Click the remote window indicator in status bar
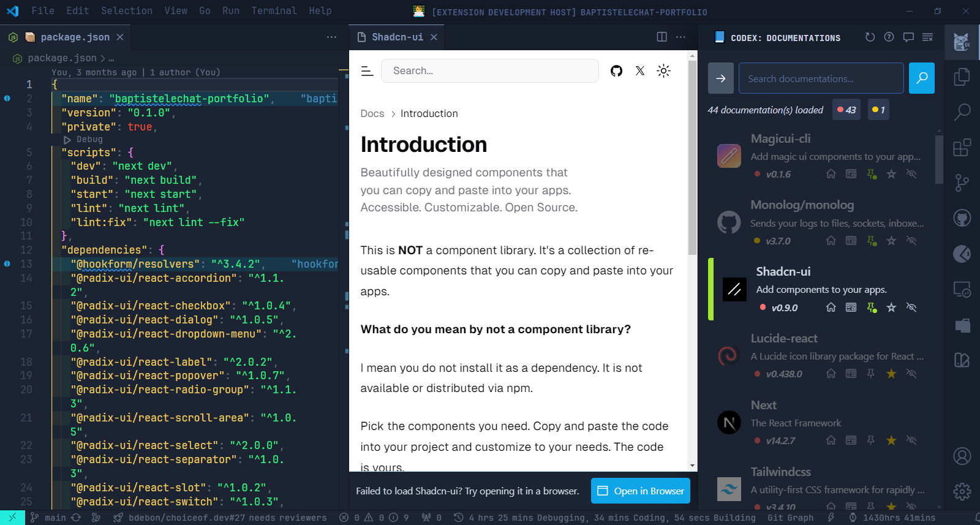Screen dimensions: 980x525 12,518
